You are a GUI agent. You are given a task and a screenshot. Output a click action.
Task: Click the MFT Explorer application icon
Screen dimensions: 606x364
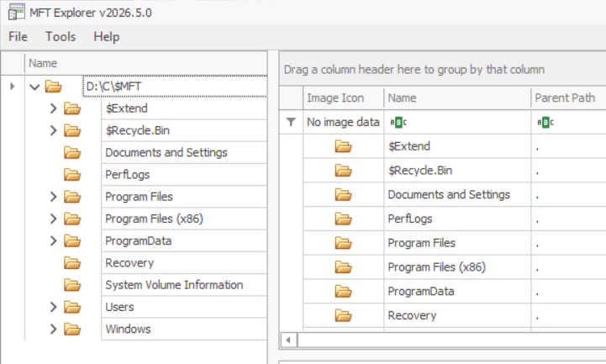(x=17, y=12)
